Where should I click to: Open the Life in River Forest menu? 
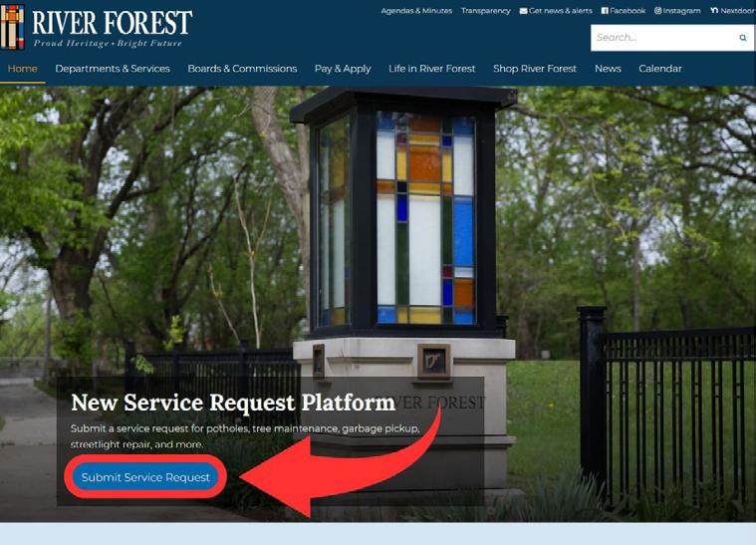coord(432,69)
